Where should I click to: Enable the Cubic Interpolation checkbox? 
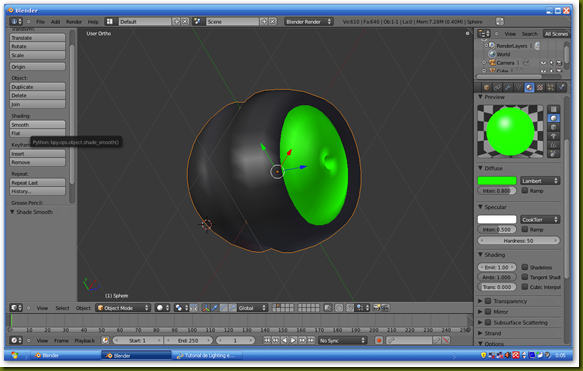525,287
